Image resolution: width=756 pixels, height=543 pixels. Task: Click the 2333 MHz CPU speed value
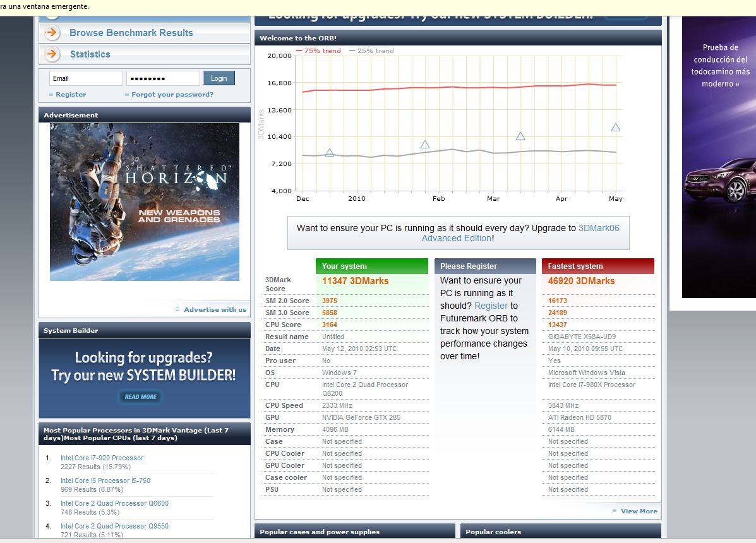click(x=337, y=406)
